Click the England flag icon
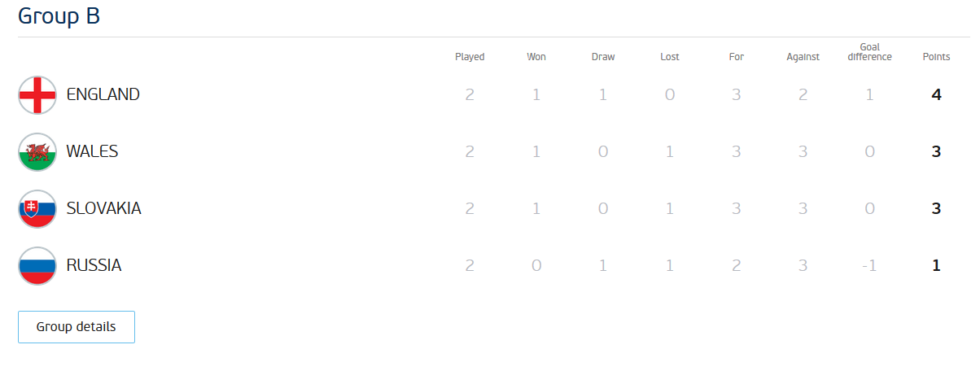The height and width of the screenshot is (384, 980). [x=37, y=95]
